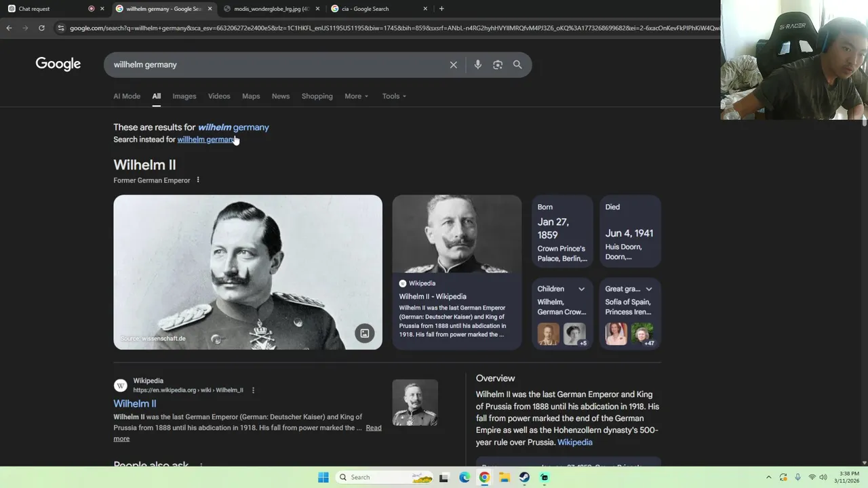
Task: Open the Windows Start menu
Action: 323,477
